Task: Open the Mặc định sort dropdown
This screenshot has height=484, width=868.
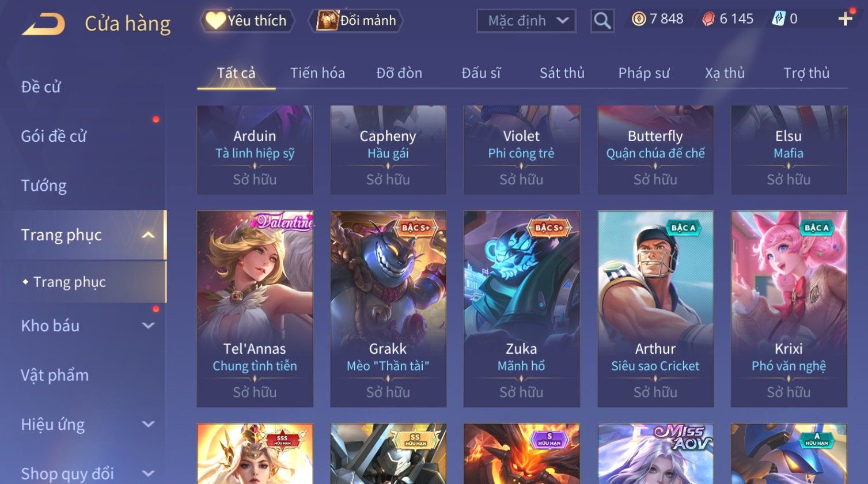Action: tap(526, 21)
